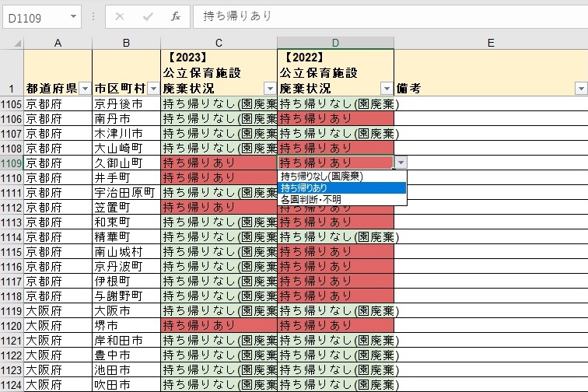Click cell 笠置町
588x392 pixels.
click(x=126, y=208)
